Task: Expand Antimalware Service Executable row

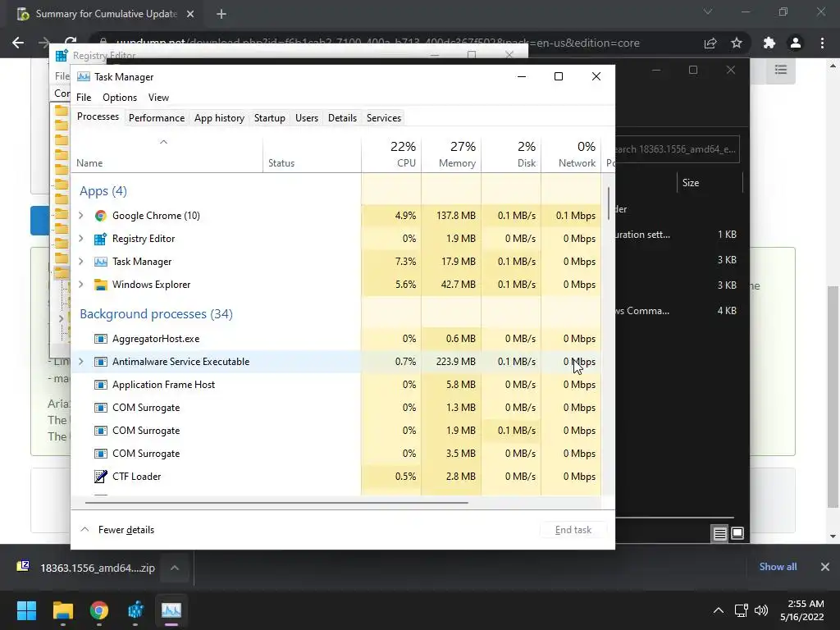Action: click(x=81, y=362)
